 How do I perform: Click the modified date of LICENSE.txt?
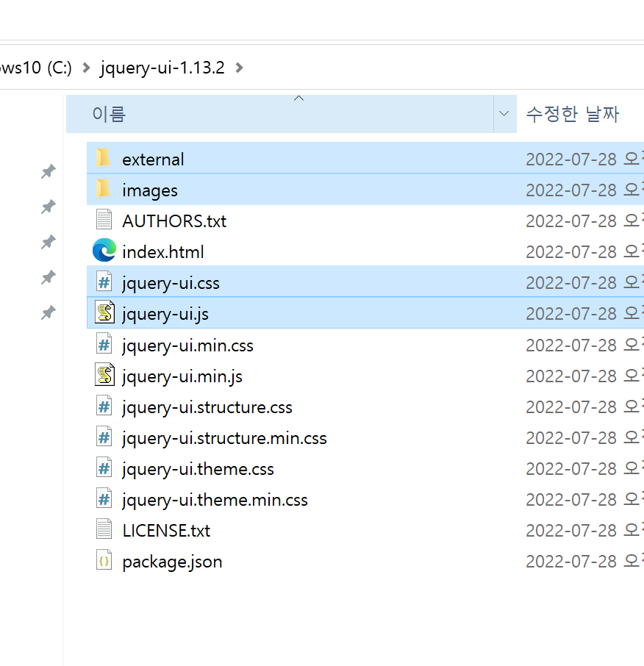coord(584,531)
